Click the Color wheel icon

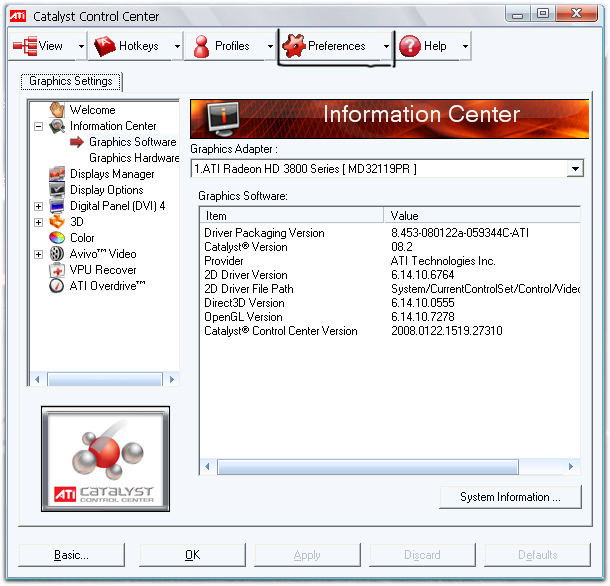[x=57, y=237]
